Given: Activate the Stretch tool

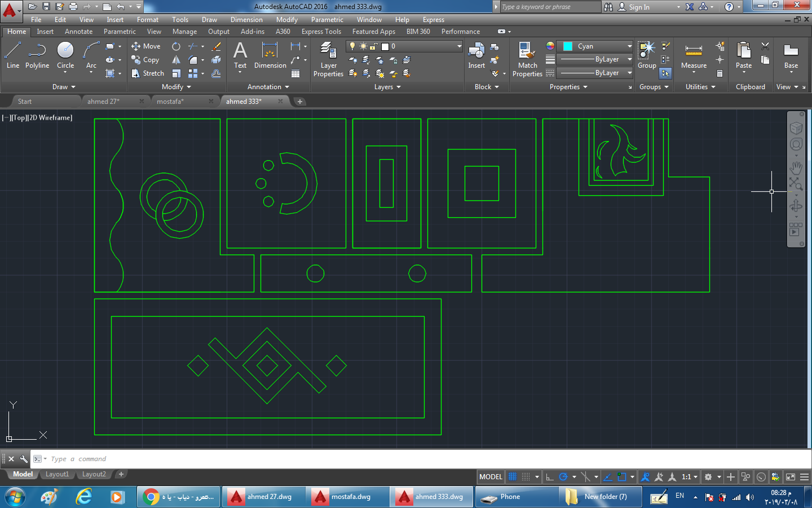Looking at the screenshot, I should (148, 73).
